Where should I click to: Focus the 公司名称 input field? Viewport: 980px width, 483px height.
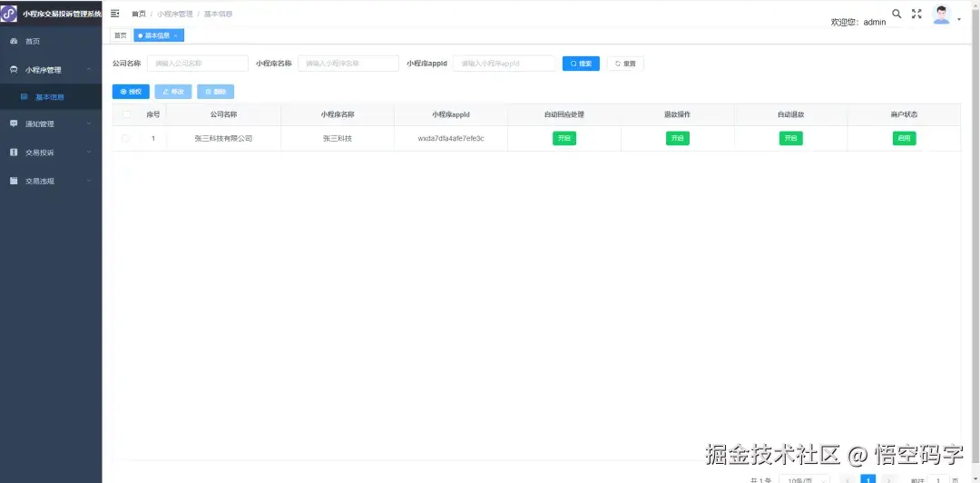coord(198,64)
